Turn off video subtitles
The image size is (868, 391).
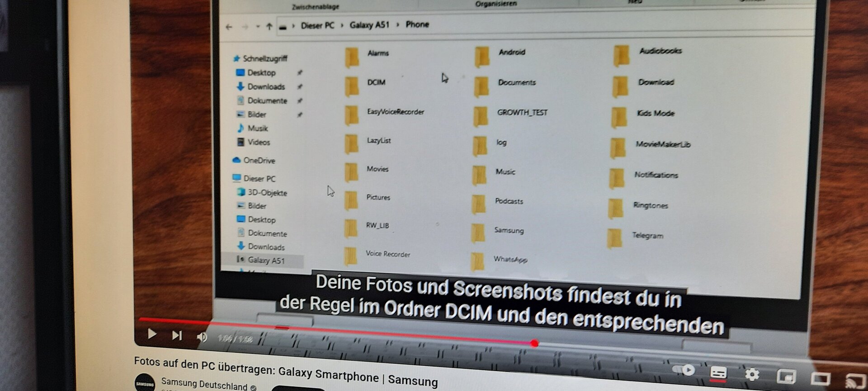coord(718,373)
